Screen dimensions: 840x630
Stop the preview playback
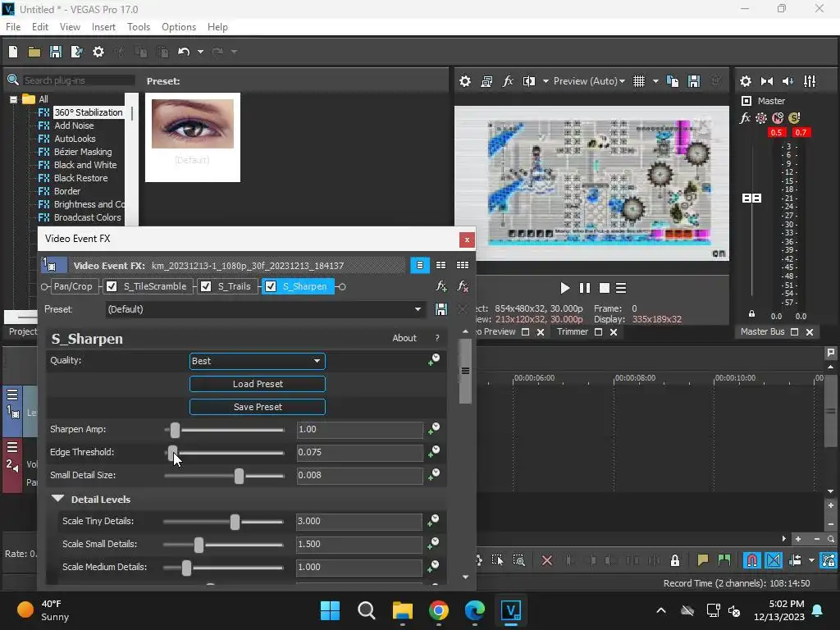[x=605, y=288]
